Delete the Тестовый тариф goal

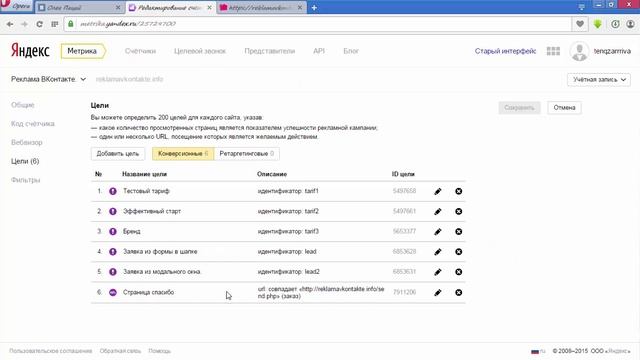pyautogui.click(x=459, y=191)
